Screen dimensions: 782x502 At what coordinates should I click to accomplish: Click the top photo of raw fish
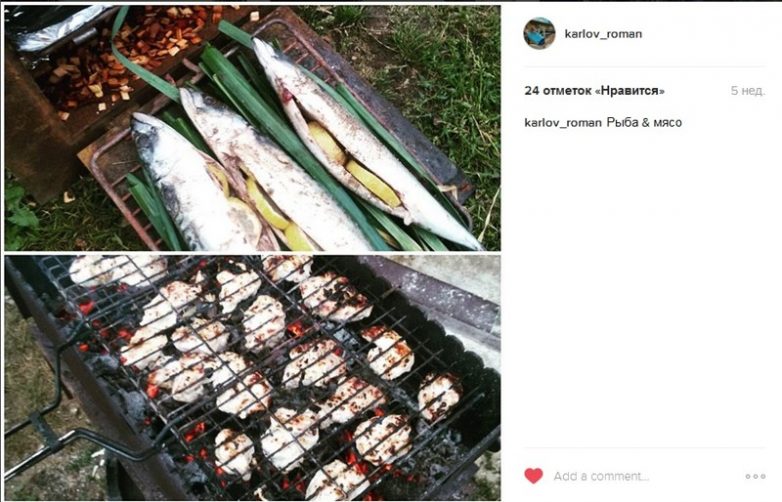pyautogui.click(x=252, y=128)
